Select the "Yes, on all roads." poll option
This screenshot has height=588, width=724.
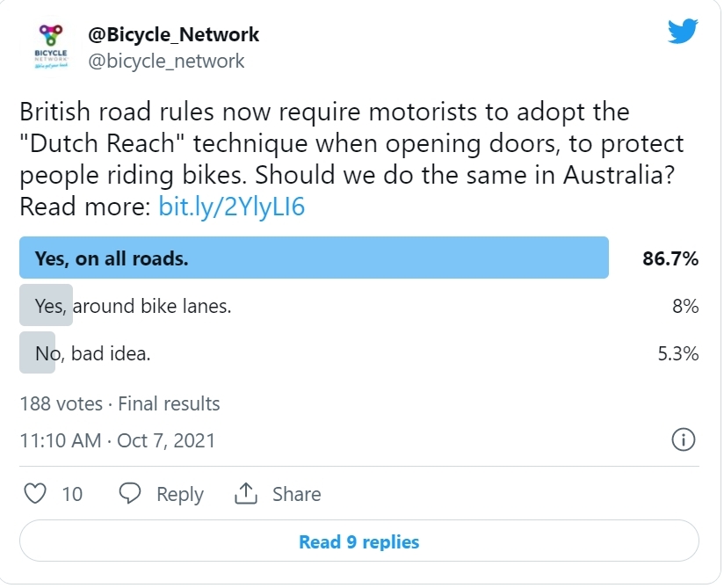[x=314, y=258]
